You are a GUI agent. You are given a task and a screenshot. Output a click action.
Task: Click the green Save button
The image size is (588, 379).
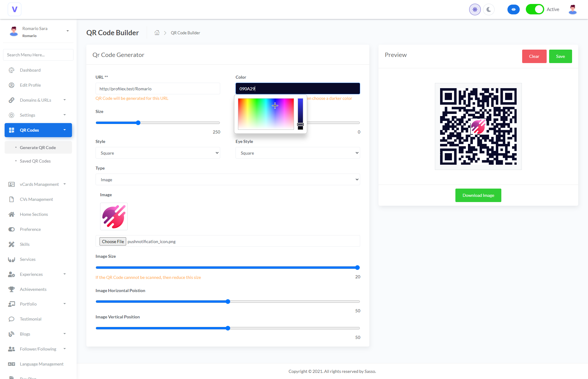(x=560, y=56)
